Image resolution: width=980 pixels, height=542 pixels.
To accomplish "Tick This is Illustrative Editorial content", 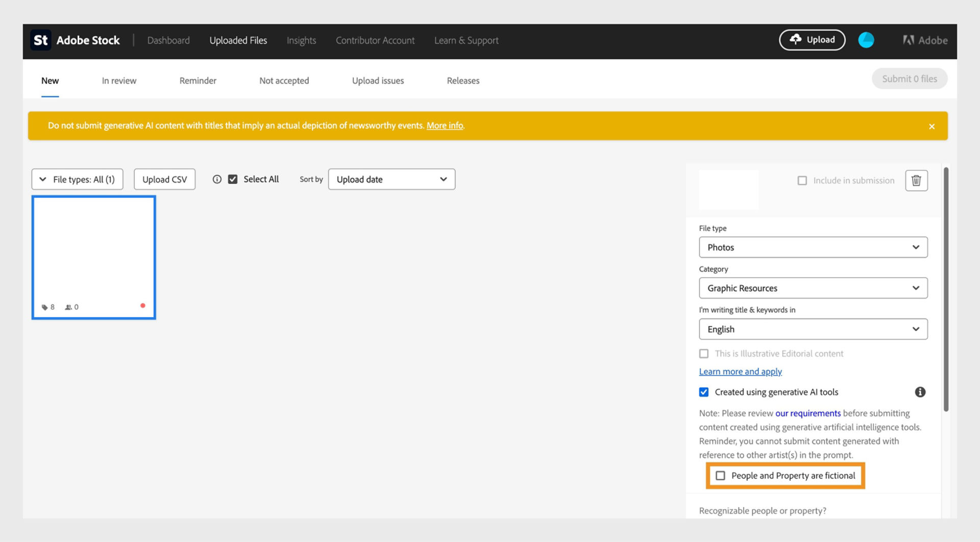I will tap(704, 354).
